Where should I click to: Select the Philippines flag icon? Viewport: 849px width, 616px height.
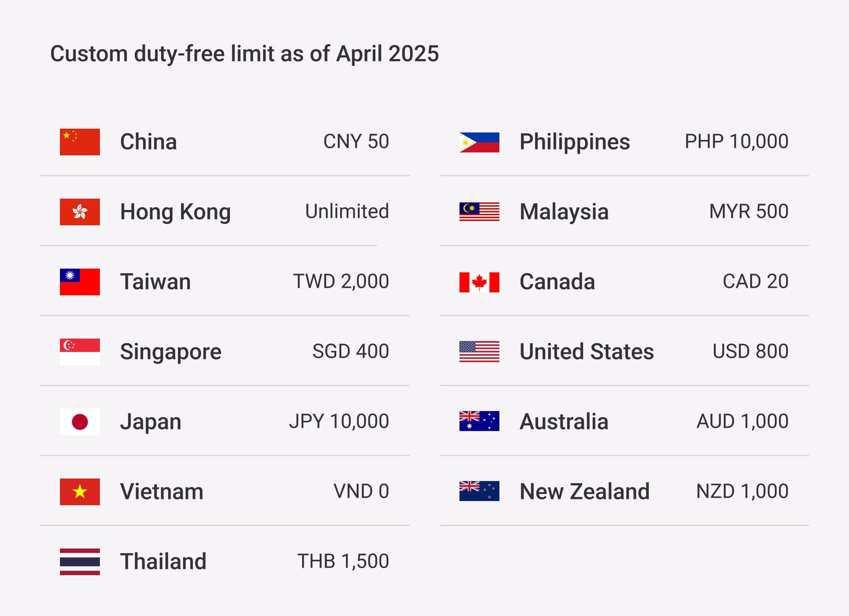pos(479,142)
